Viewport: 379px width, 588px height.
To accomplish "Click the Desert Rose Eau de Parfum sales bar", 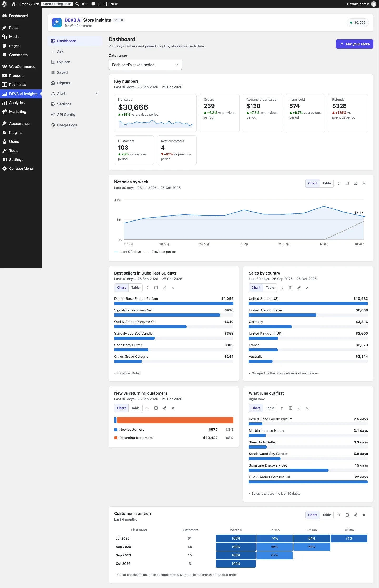I will 174,303.
